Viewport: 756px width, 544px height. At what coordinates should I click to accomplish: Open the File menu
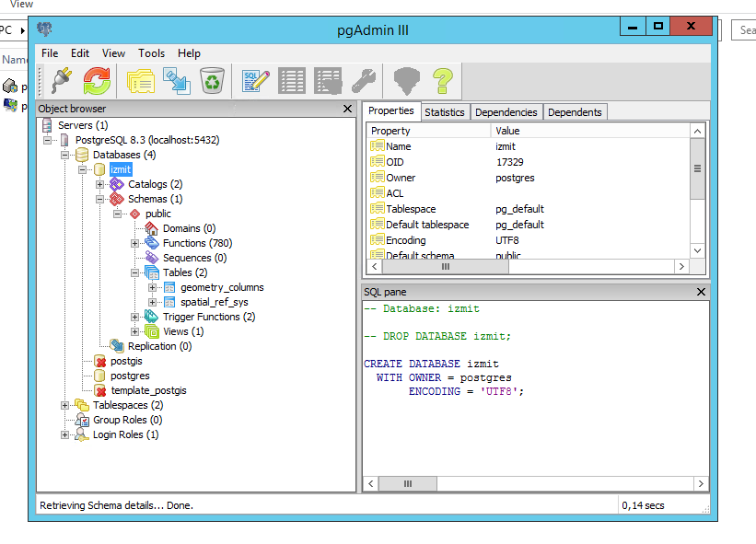coord(50,53)
